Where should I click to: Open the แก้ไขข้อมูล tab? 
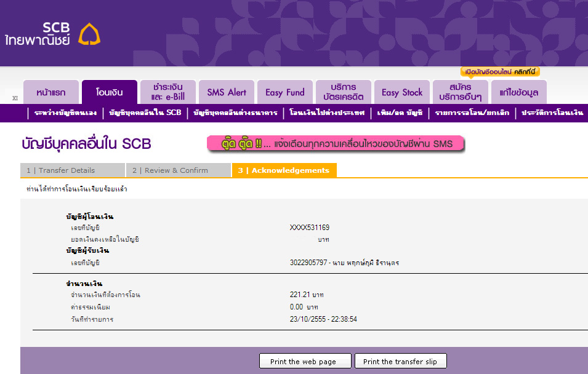(519, 92)
